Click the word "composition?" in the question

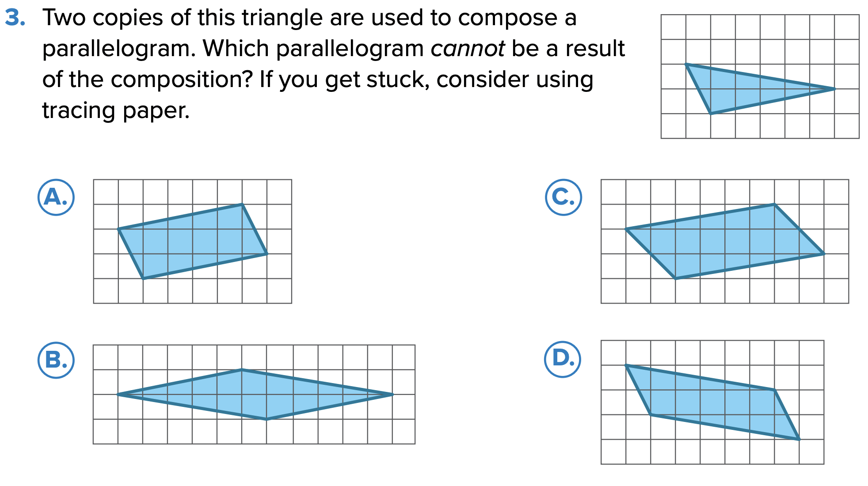[x=181, y=80]
